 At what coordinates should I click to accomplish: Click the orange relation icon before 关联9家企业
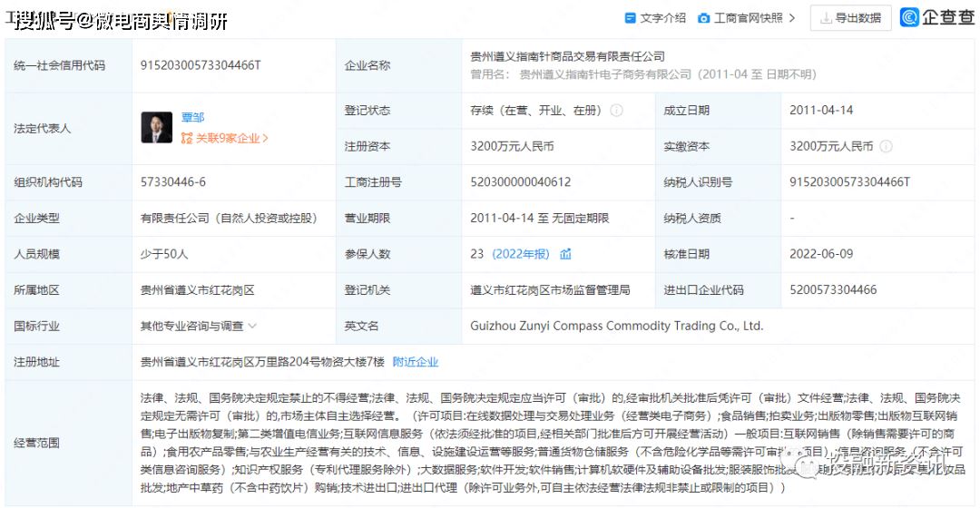click(x=187, y=139)
